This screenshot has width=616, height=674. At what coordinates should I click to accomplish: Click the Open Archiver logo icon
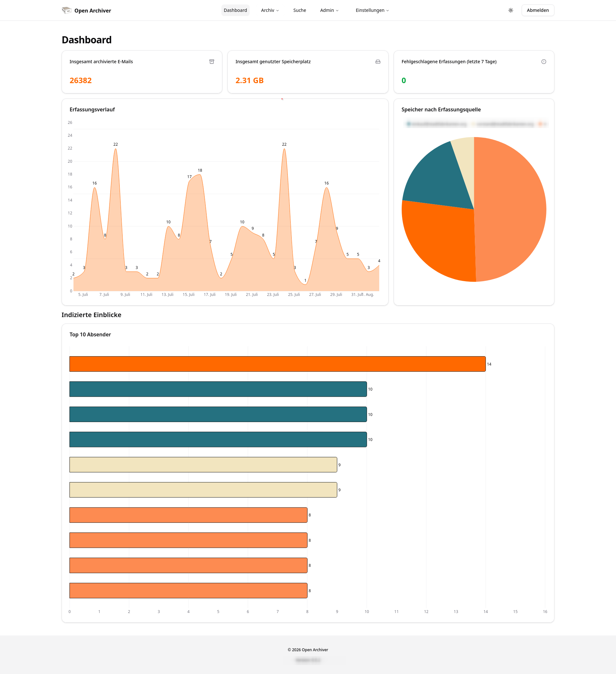coord(66,10)
